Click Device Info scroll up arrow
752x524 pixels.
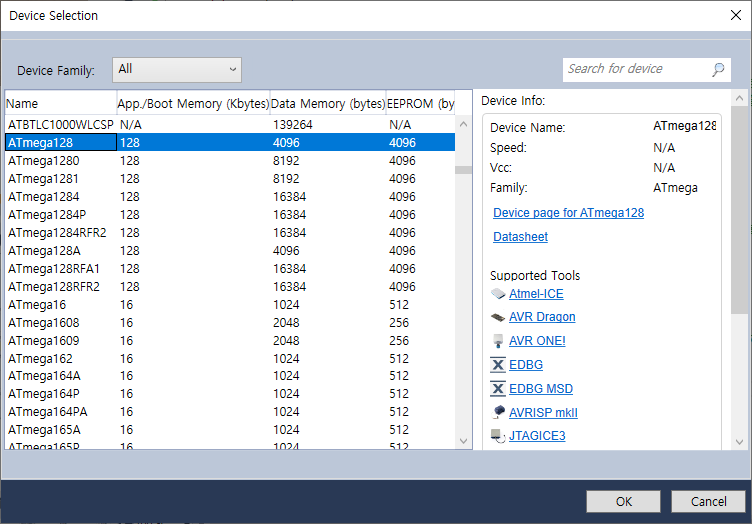[x=739, y=98]
